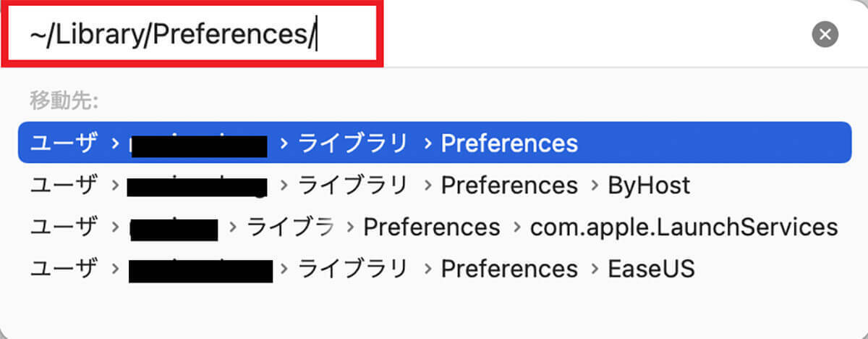
Task: Click ユーザ in the EaseUS suggestion row
Action: click(x=63, y=269)
